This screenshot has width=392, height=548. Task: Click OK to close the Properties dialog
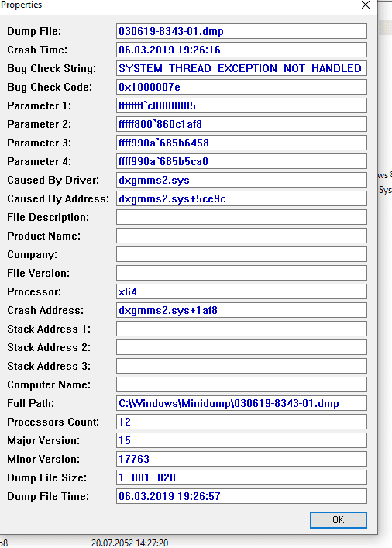(339, 519)
